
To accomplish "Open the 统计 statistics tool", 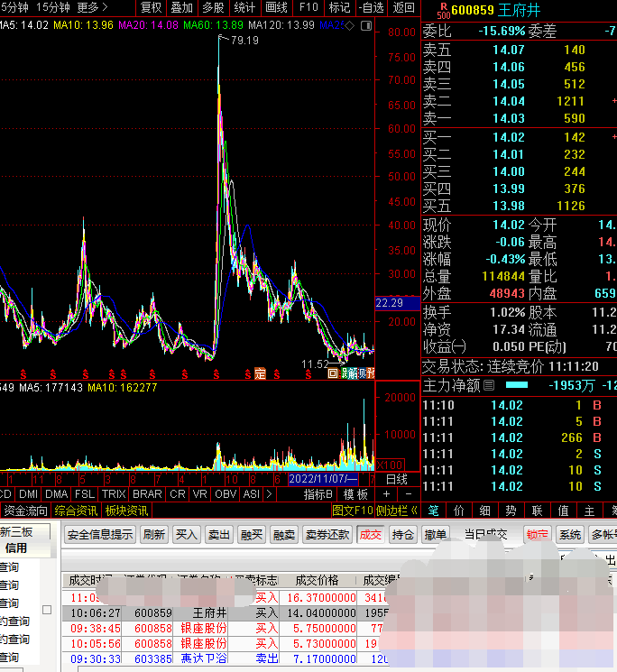I will (x=244, y=7).
